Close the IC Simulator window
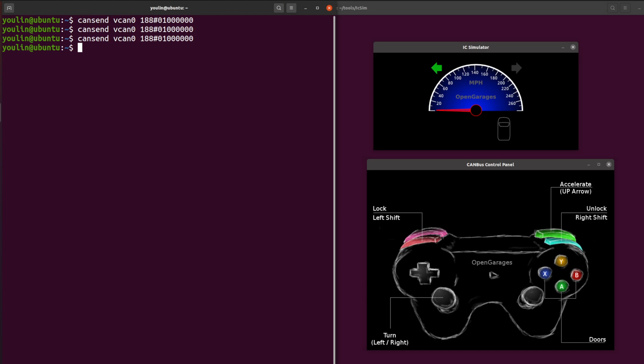 pyautogui.click(x=573, y=47)
